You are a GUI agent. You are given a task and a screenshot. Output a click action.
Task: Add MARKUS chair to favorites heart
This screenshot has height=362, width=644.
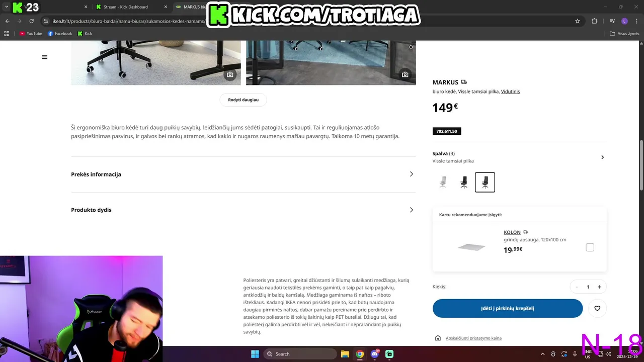tap(597, 308)
